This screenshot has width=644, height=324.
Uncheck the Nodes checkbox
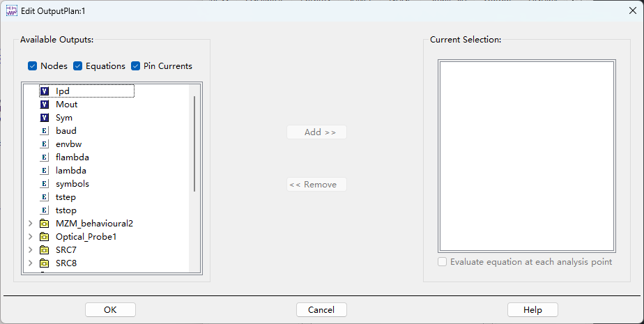[33, 65]
